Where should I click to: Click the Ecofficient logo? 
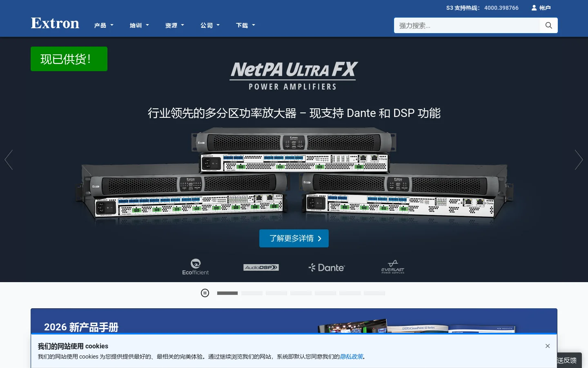pos(196,267)
